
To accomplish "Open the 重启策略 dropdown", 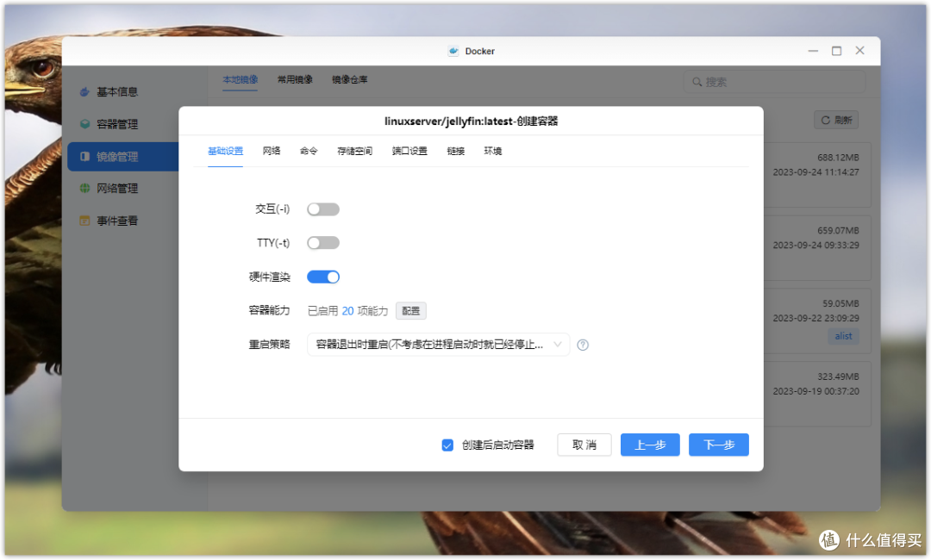I will (438, 345).
